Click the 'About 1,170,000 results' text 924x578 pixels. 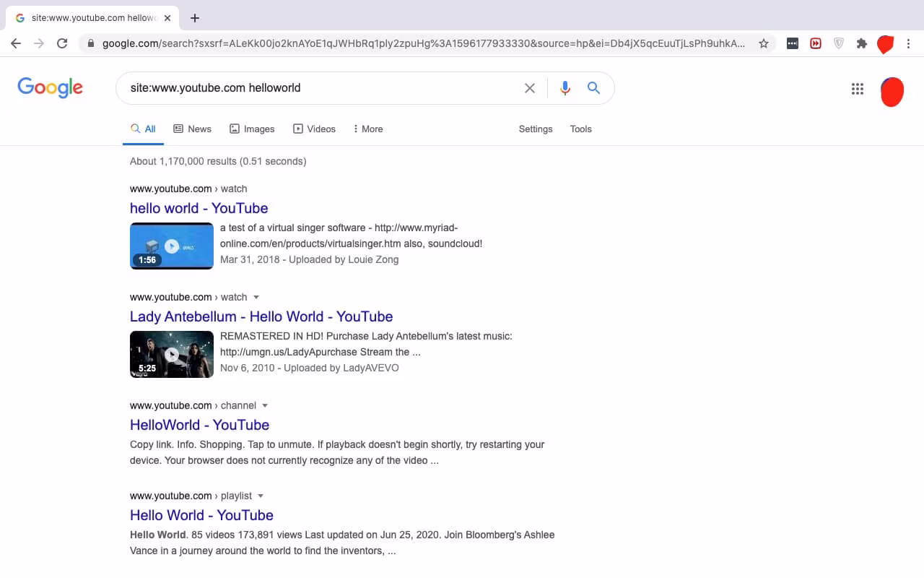[x=183, y=161]
